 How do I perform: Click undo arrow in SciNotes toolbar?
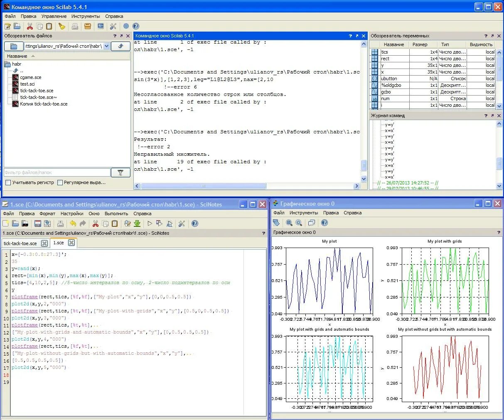73,224
